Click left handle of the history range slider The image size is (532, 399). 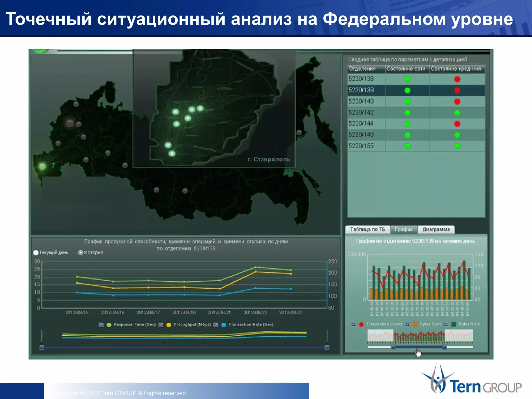pyautogui.click(x=42, y=348)
